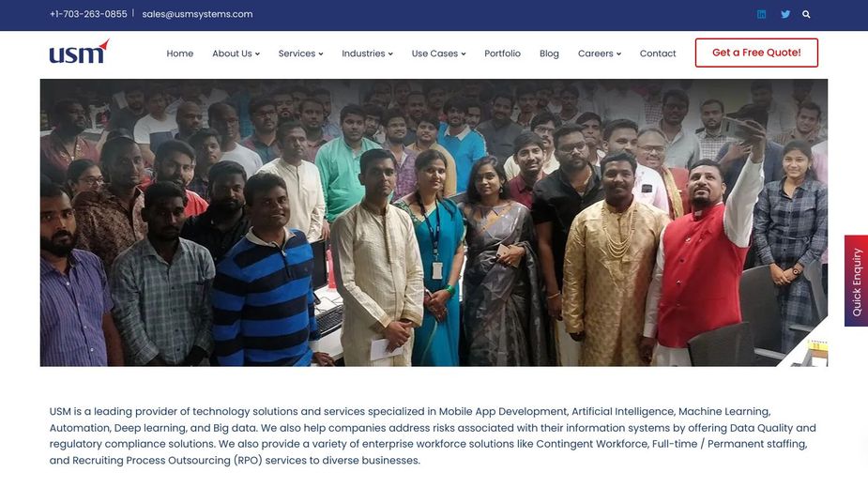Click the sales@usmsystems.com email link

click(x=197, y=14)
